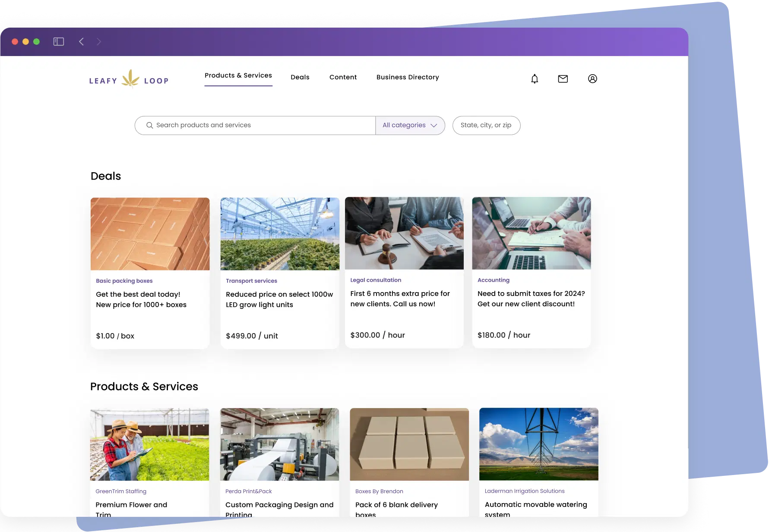769x532 pixels.
Task: Open the All categories dropdown
Action: click(410, 125)
